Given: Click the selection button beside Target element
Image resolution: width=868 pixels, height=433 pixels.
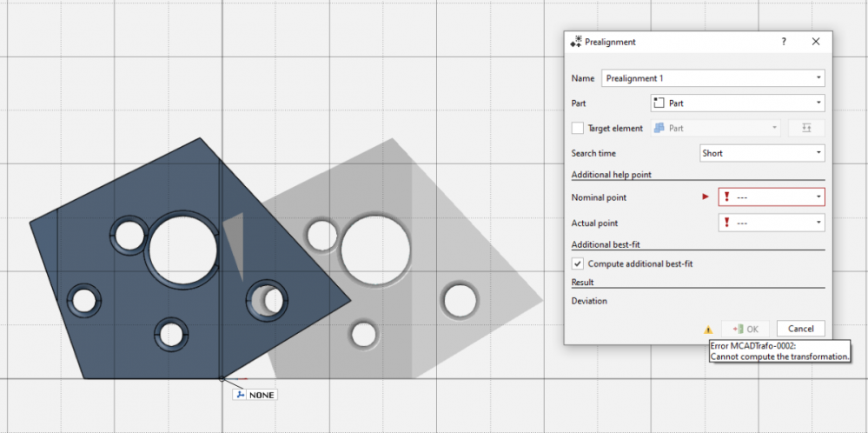Looking at the screenshot, I should (805, 129).
